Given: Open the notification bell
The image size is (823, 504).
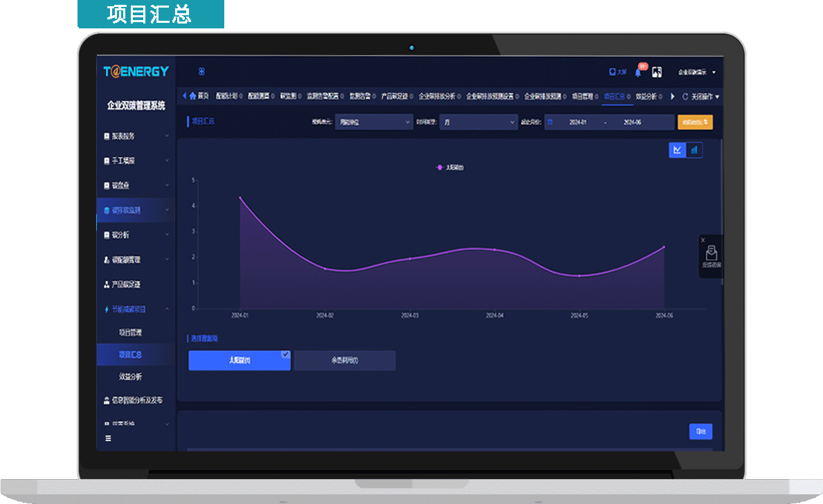Looking at the screenshot, I should pos(638,73).
